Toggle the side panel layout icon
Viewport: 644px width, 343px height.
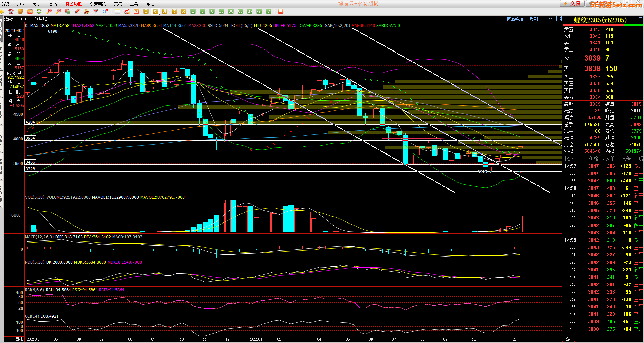[559, 19]
